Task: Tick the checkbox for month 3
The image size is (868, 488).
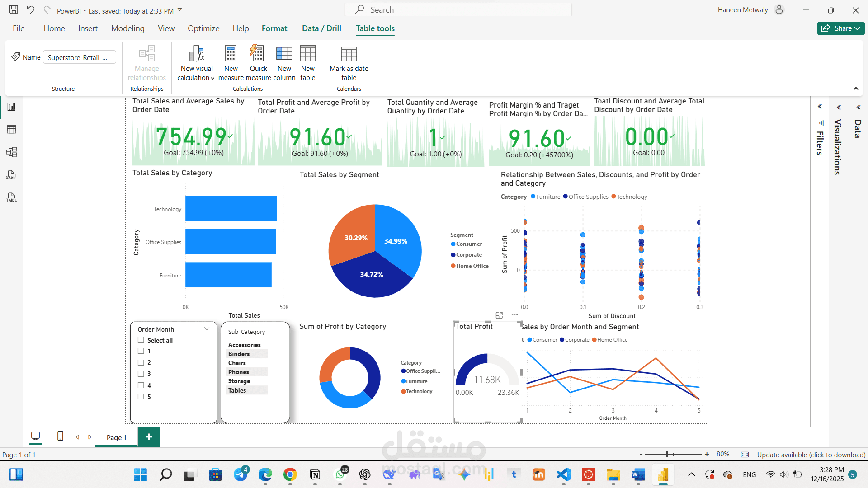Action: (141, 374)
